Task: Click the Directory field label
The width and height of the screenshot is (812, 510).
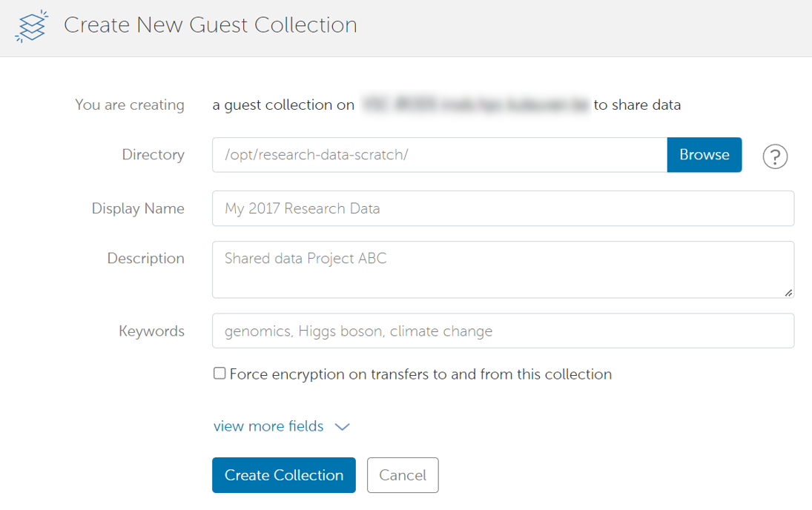Action: point(154,155)
